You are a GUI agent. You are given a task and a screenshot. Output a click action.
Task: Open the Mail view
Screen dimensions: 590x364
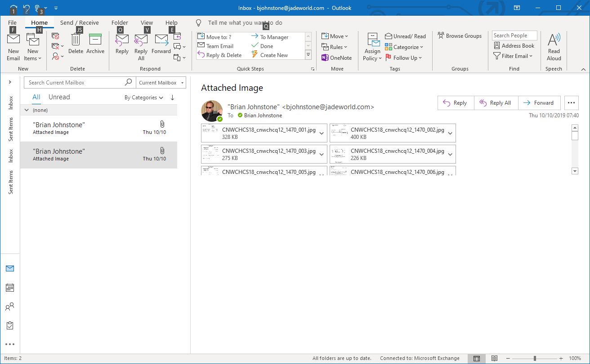pyautogui.click(x=10, y=269)
